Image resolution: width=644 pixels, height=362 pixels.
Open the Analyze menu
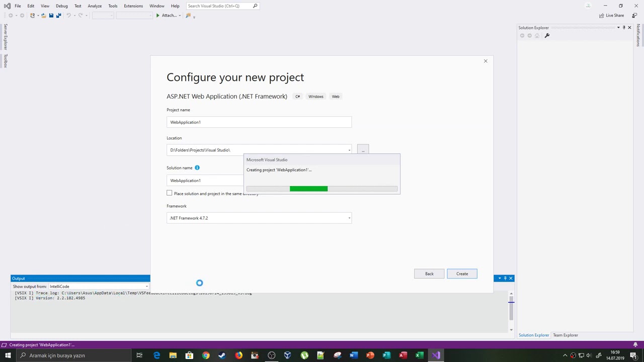point(95,6)
